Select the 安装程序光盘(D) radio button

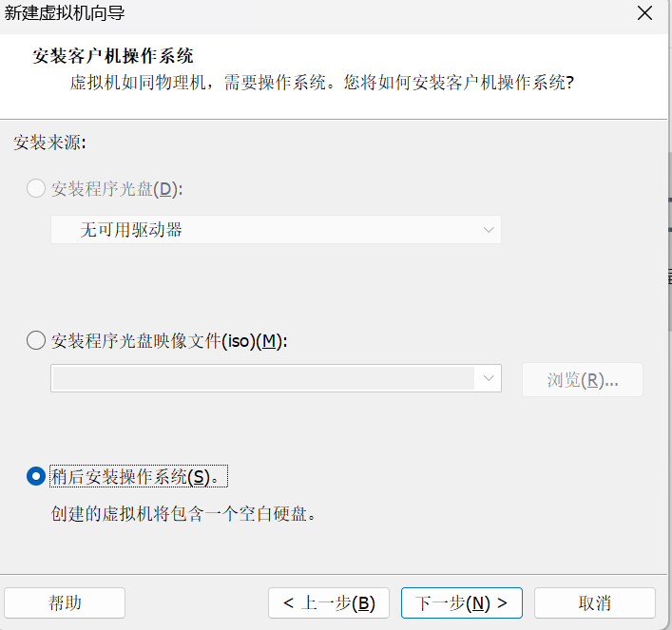tap(36, 188)
